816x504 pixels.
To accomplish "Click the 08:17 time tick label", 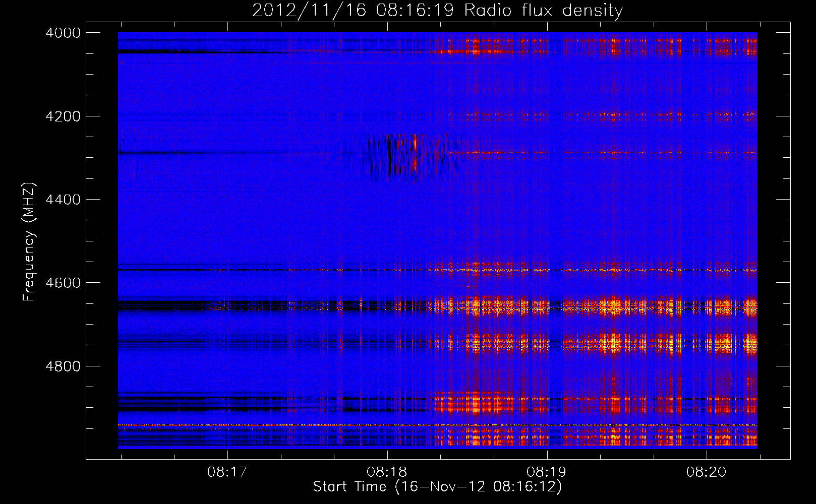I will coord(227,472).
